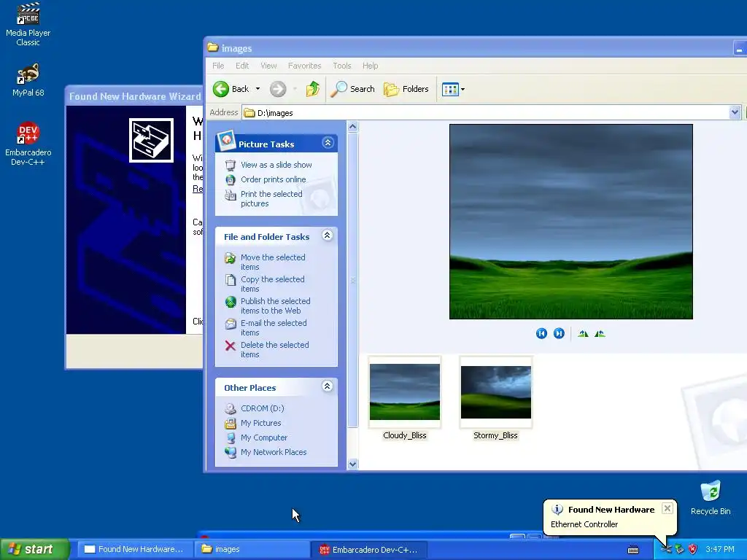Click Order prints online
747x560 pixels.
click(273, 179)
